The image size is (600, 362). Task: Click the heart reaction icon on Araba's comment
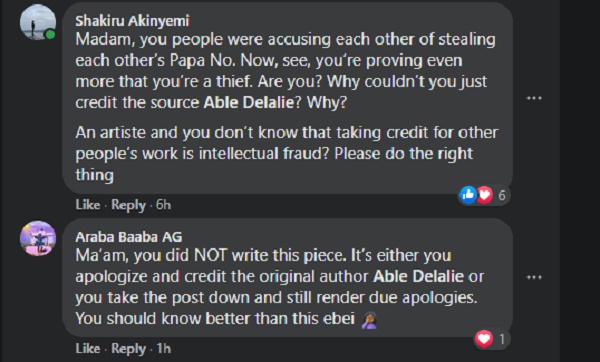484,339
